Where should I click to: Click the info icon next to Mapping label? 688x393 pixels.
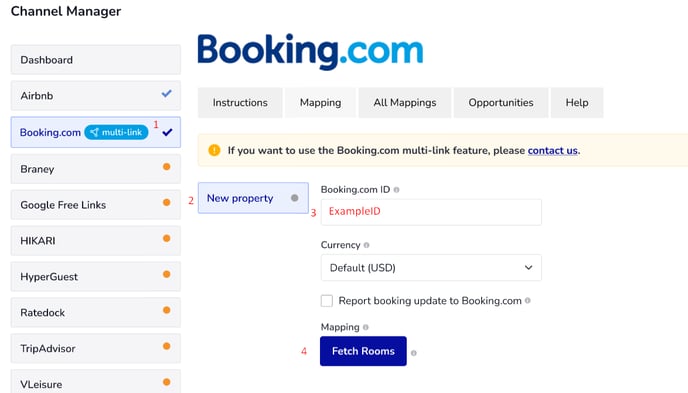tap(366, 327)
